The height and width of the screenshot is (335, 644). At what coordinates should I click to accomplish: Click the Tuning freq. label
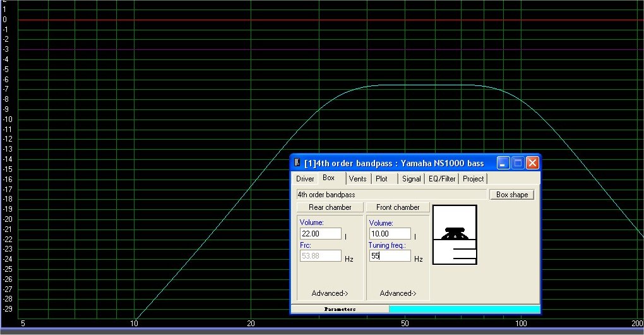[x=387, y=245]
